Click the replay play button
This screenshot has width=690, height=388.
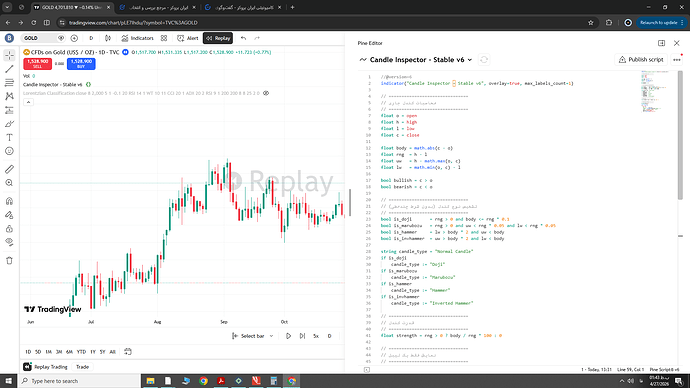[288, 336]
